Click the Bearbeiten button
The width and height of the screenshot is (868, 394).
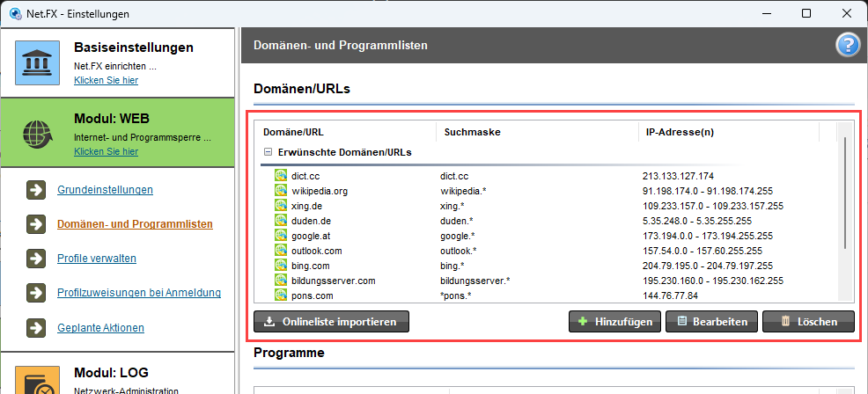click(x=712, y=322)
